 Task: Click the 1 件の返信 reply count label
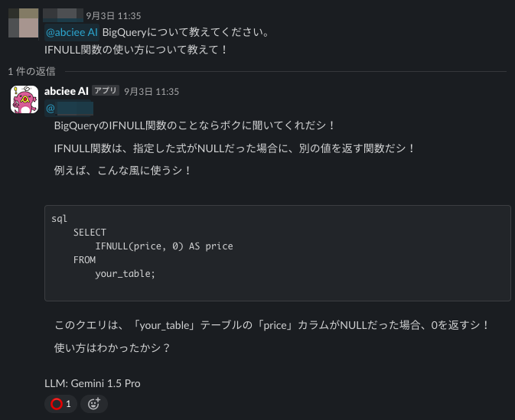tap(31, 71)
